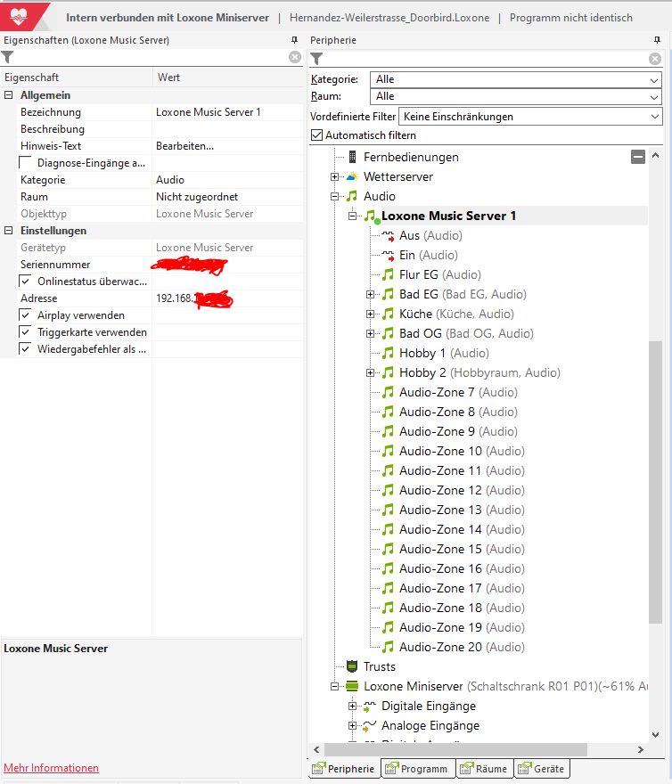Viewport: 672px width, 784px height.
Task: Uncheck Automatisch filtern checkbox
Action: coord(316,135)
